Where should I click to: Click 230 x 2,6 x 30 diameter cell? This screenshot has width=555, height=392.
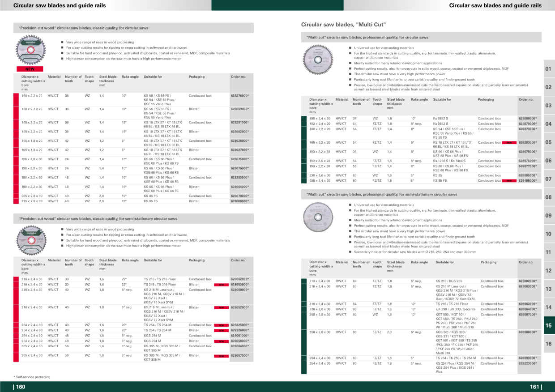point(320,175)
